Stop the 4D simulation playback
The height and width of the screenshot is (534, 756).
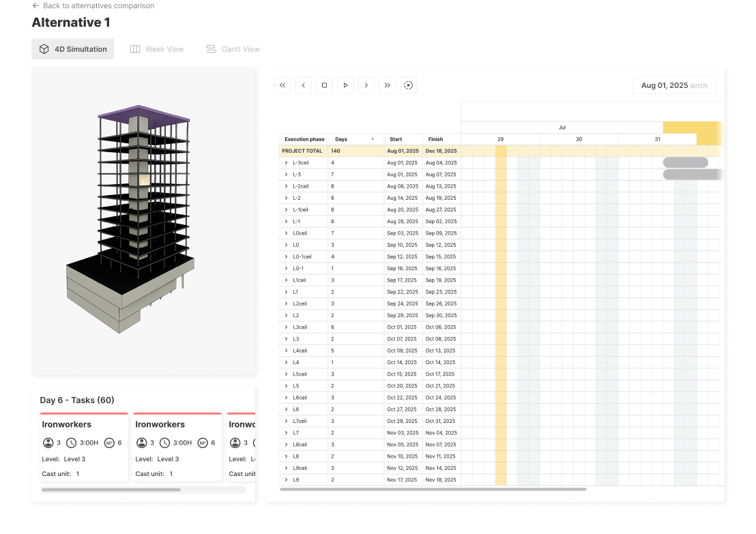pos(324,85)
